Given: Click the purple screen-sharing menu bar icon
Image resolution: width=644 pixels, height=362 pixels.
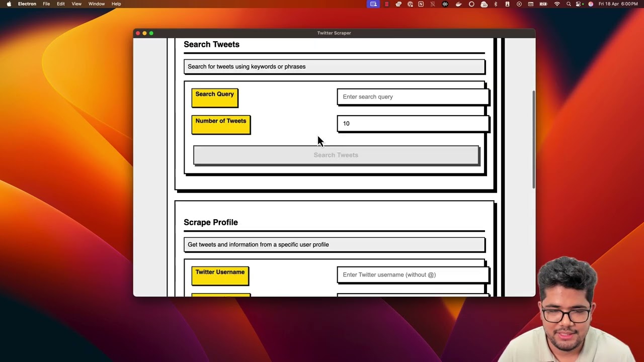Looking at the screenshot, I should point(373,4).
